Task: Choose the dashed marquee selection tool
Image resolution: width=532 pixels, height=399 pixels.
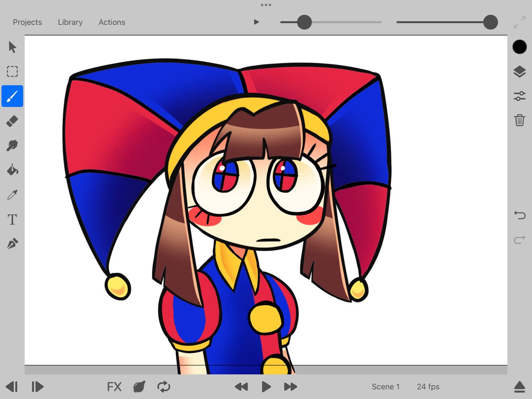Action: tap(12, 72)
